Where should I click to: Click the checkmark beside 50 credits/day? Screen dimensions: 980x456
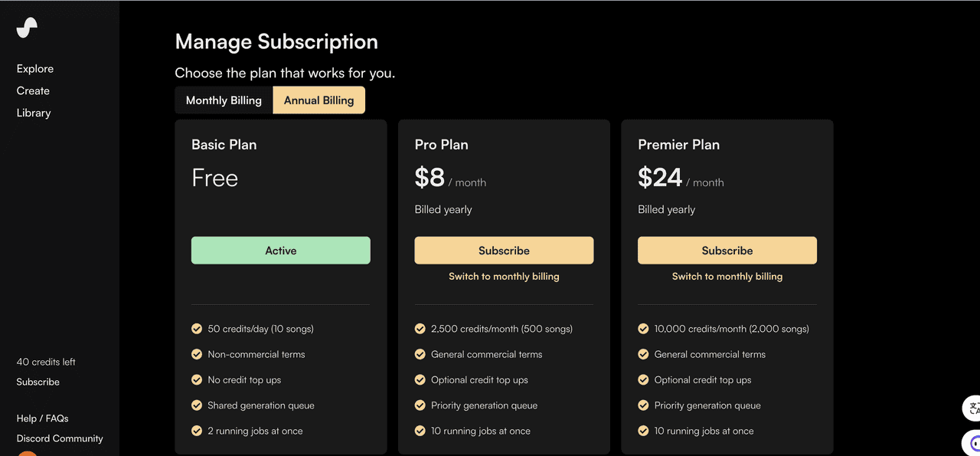tap(197, 329)
